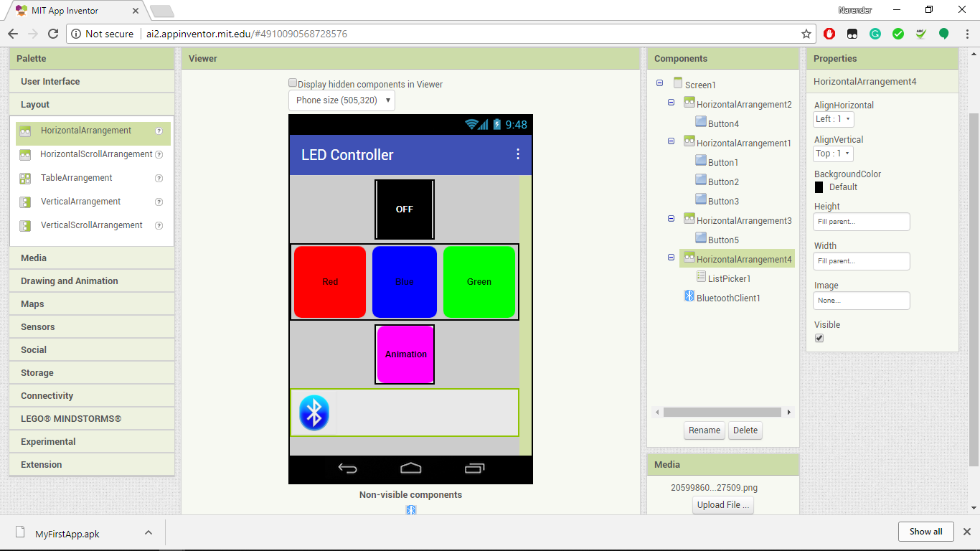This screenshot has height=551, width=980.
Task: Click help icon beside VerticalArrangement
Action: 159,202
